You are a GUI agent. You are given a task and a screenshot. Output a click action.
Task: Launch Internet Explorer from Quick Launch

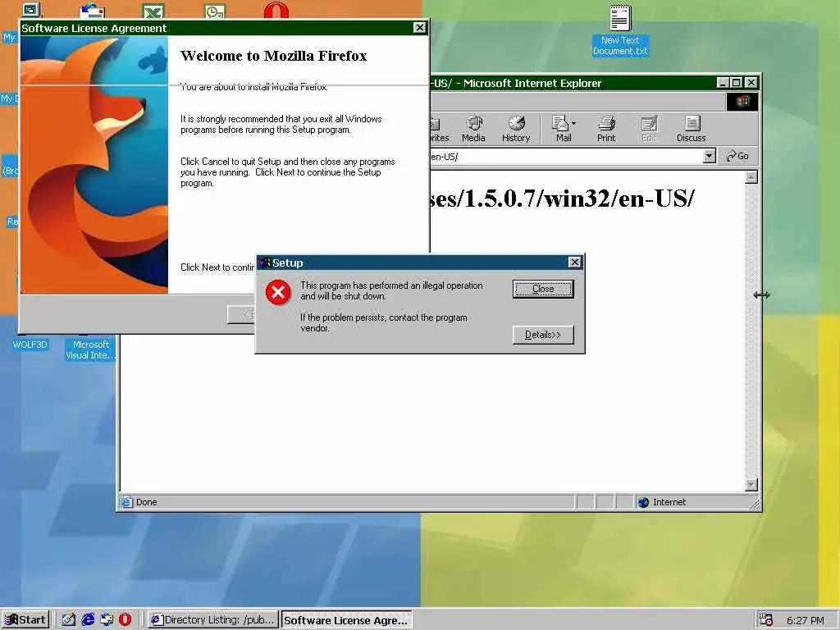[x=87, y=620]
